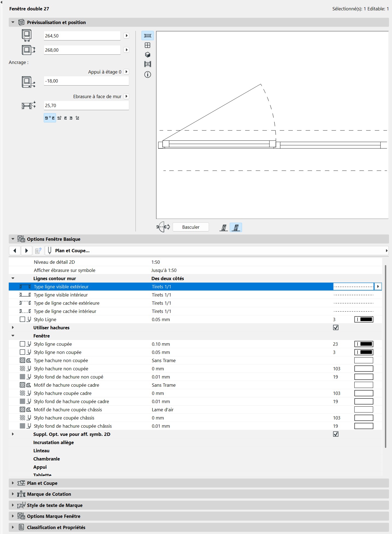The height and width of the screenshot is (534, 392).
Task: Expand the Marque de Cotation panel
Action: tap(13, 494)
